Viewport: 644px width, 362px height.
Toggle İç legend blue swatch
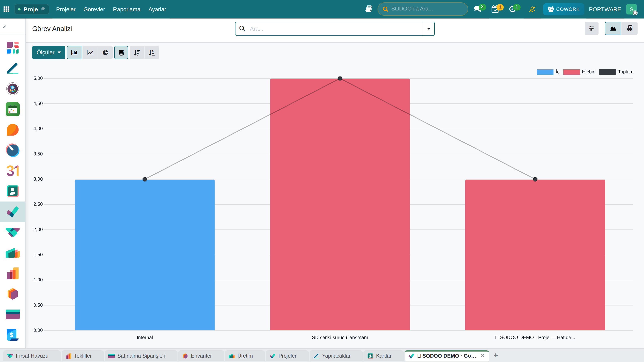tap(545, 72)
